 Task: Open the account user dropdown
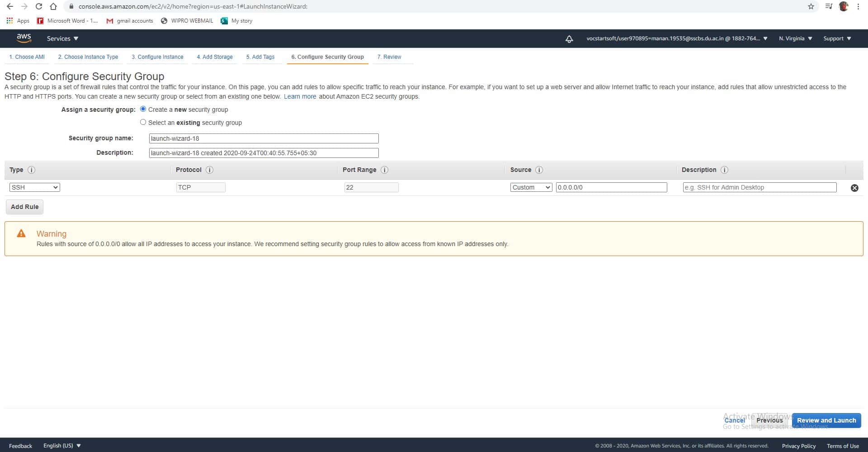click(x=677, y=38)
